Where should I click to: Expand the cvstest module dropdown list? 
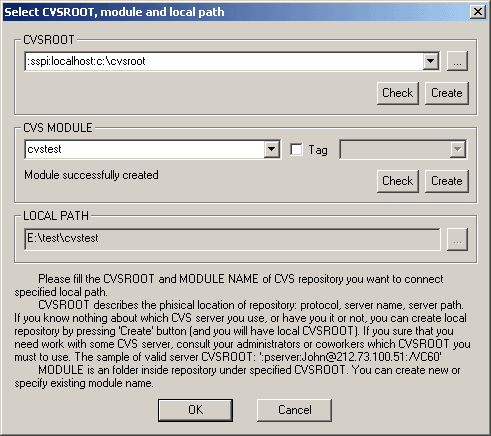(271, 149)
